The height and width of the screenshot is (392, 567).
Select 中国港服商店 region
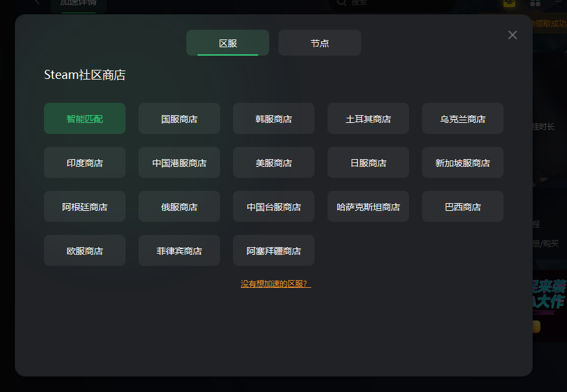[x=179, y=162]
